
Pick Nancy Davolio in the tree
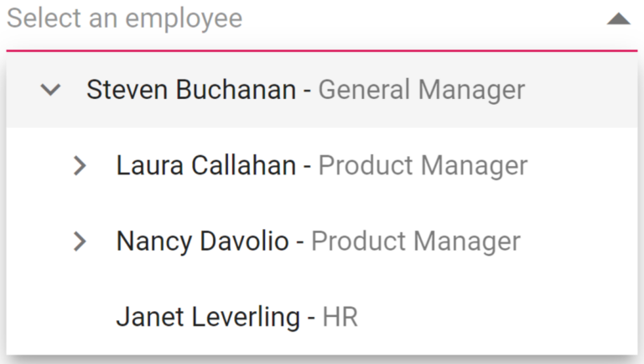203,242
